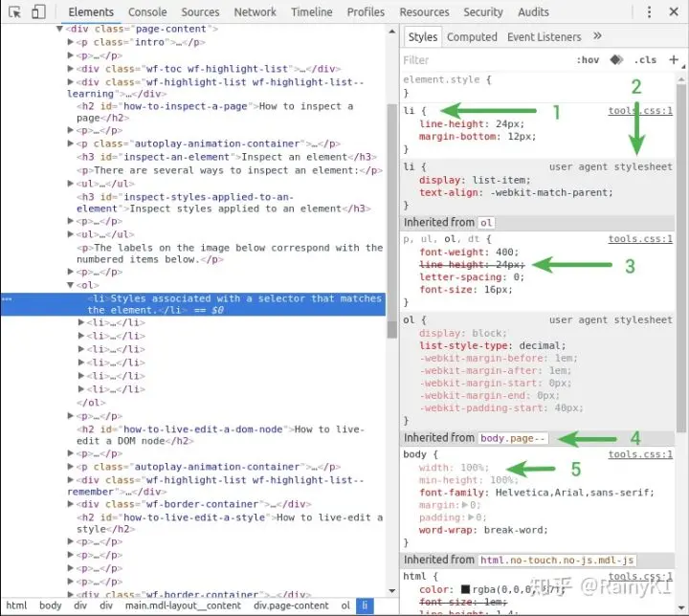Close the DevTools panel
This screenshot has width=689, height=616.
pos(674,11)
